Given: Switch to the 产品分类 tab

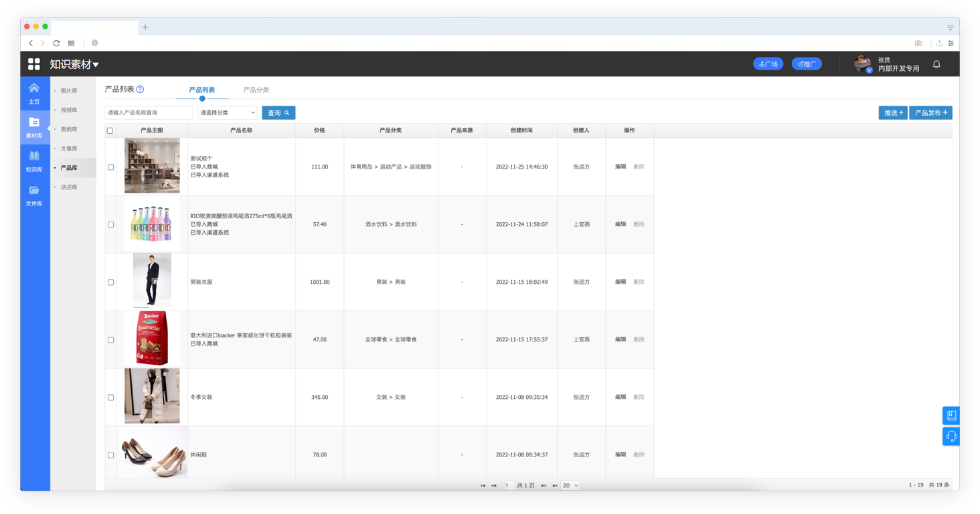Looking at the screenshot, I should [256, 90].
